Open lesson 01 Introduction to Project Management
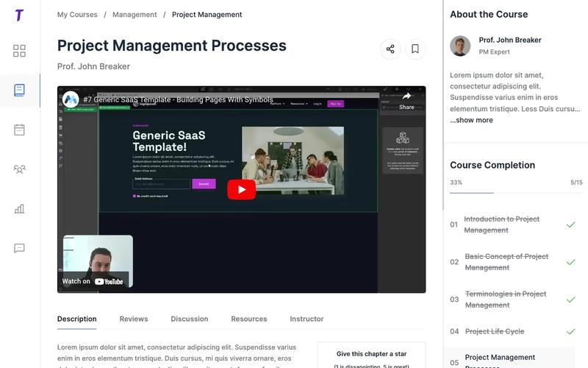This screenshot has width=588, height=368. click(x=502, y=224)
